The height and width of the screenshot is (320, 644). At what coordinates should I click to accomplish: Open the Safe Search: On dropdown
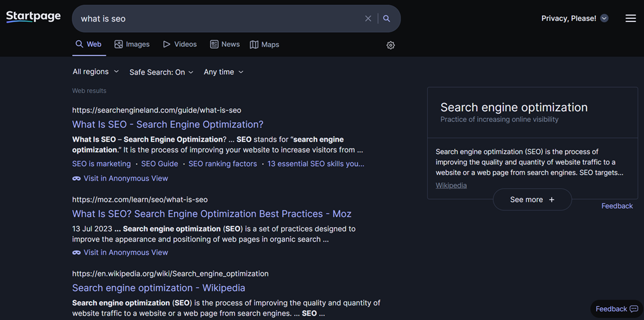click(x=161, y=72)
